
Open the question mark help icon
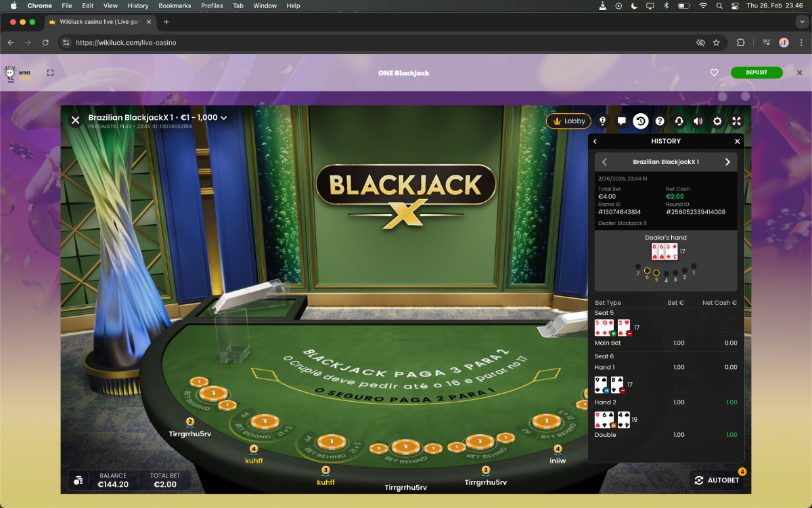pos(660,121)
